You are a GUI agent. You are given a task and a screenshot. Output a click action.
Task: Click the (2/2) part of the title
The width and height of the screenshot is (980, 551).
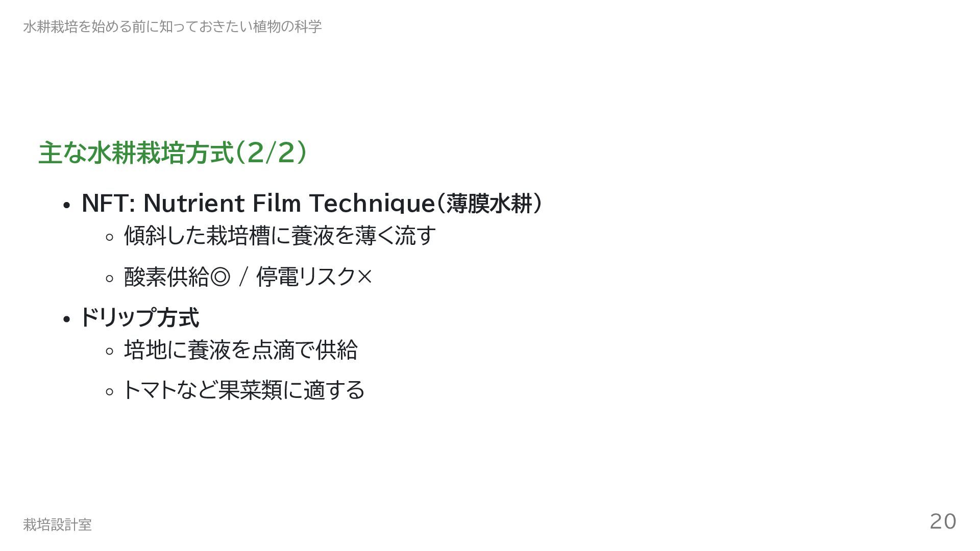coord(271,153)
